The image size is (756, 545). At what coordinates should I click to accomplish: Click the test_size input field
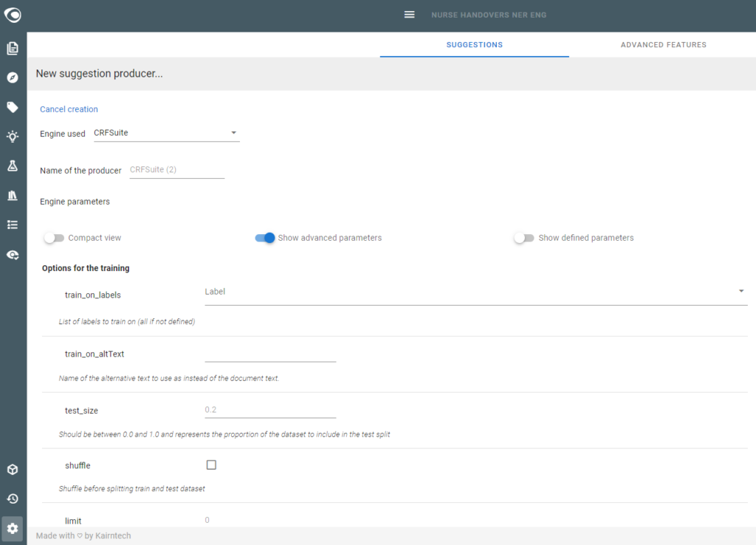(270, 410)
